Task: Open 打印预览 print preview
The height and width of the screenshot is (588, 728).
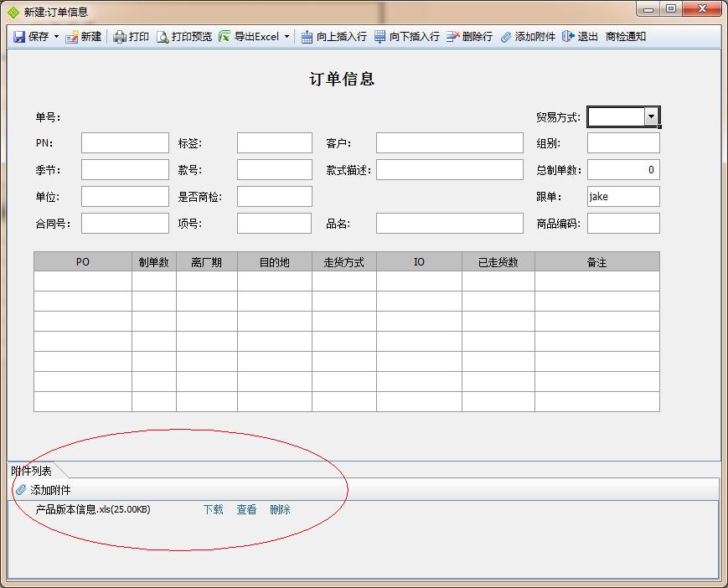Action: pos(184,37)
